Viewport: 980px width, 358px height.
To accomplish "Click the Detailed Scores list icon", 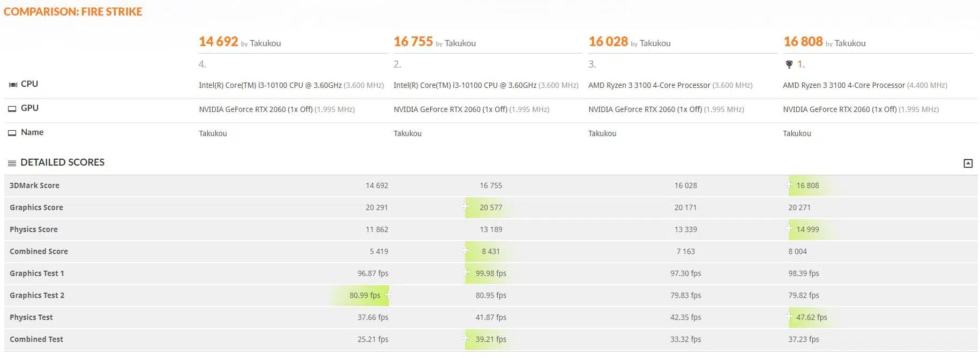I will (x=12, y=163).
